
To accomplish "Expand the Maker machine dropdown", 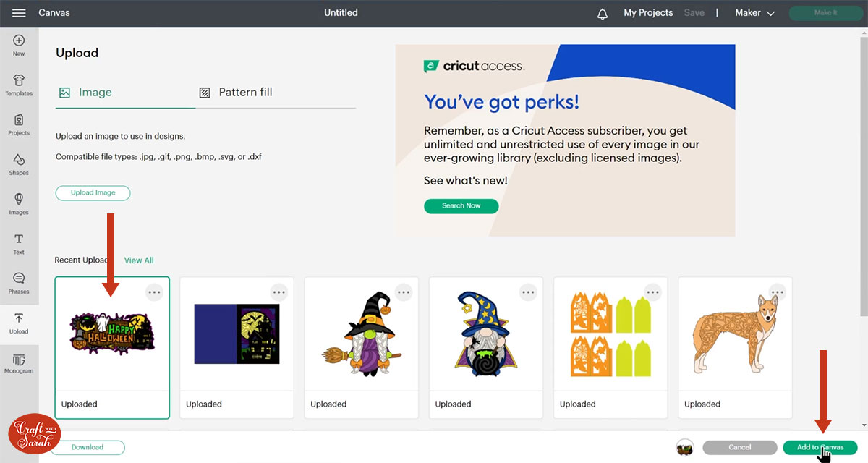I will [754, 13].
